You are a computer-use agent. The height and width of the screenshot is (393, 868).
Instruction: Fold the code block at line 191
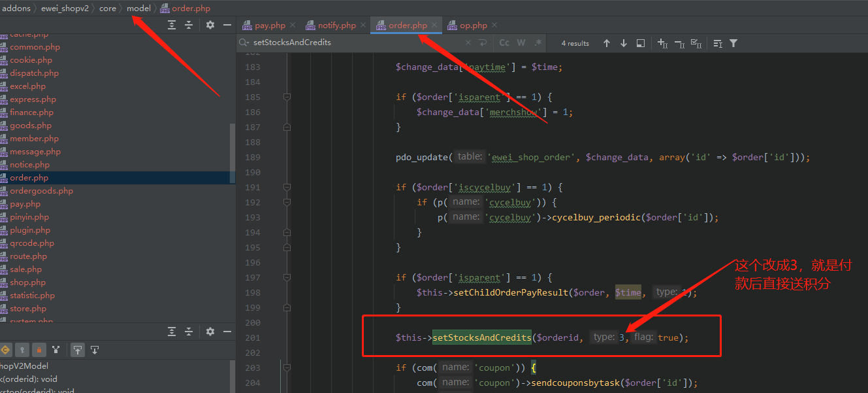tap(287, 187)
